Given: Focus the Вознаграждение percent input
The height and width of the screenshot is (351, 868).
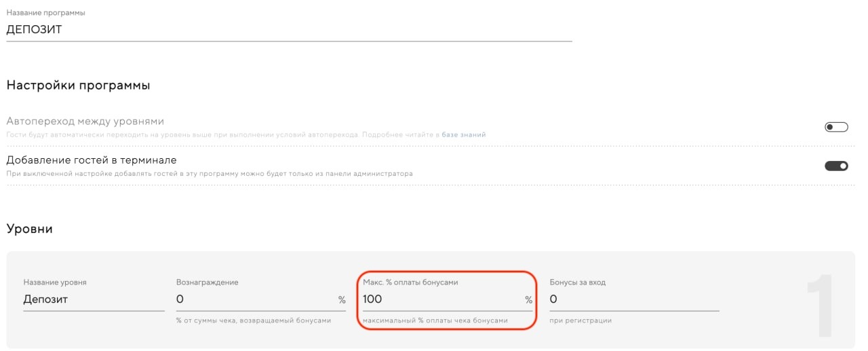Looking at the screenshot, I should click(254, 299).
